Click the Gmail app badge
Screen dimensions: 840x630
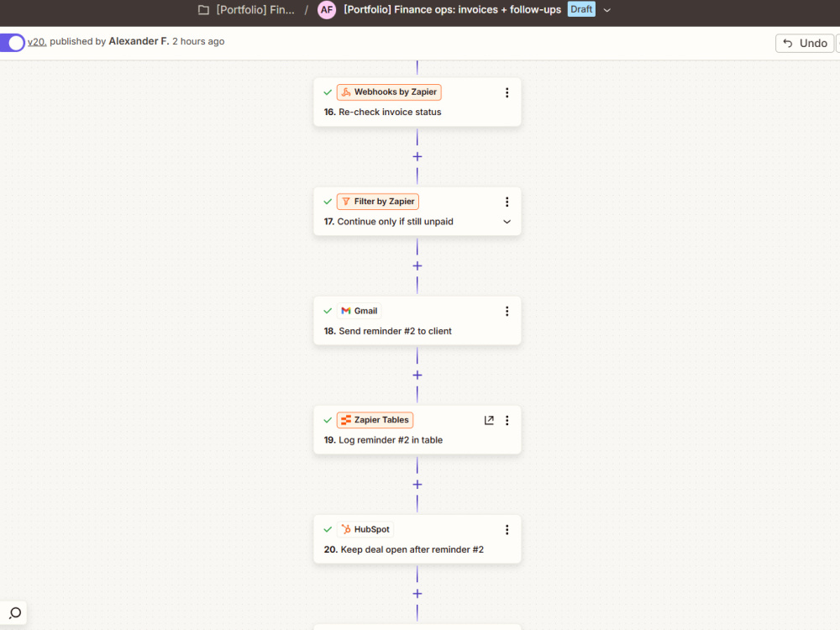[359, 311]
